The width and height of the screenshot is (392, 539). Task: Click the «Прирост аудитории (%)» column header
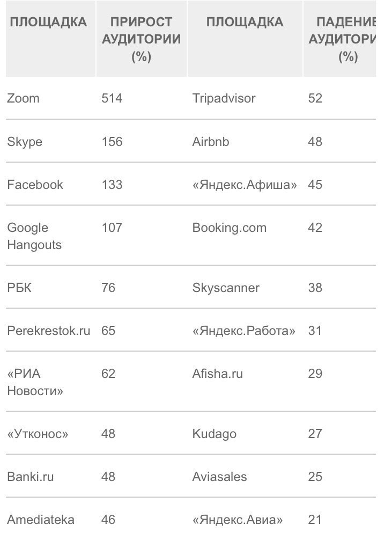click(x=141, y=39)
